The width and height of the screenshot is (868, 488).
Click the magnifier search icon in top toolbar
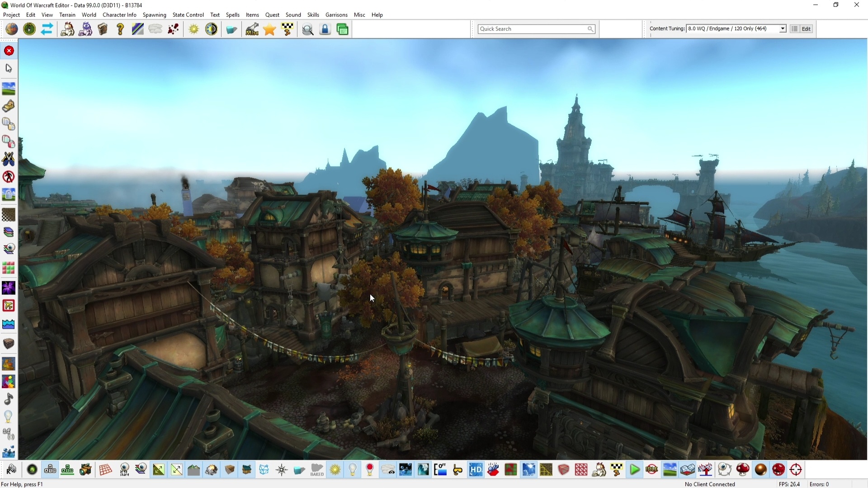coord(308,30)
